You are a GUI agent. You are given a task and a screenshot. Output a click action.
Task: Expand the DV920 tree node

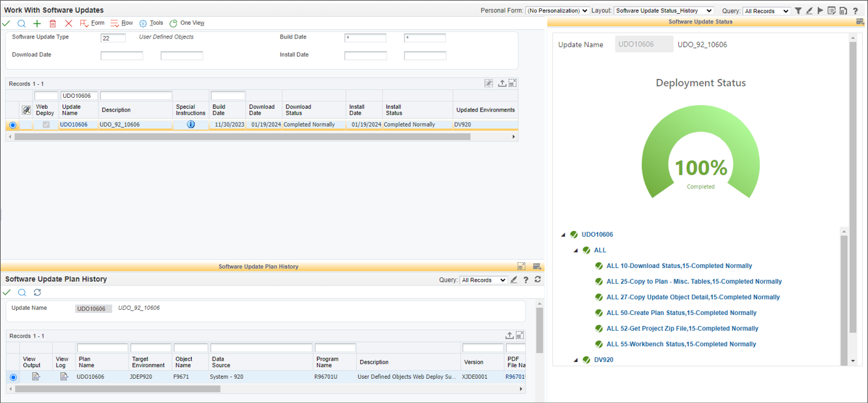(575, 360)
